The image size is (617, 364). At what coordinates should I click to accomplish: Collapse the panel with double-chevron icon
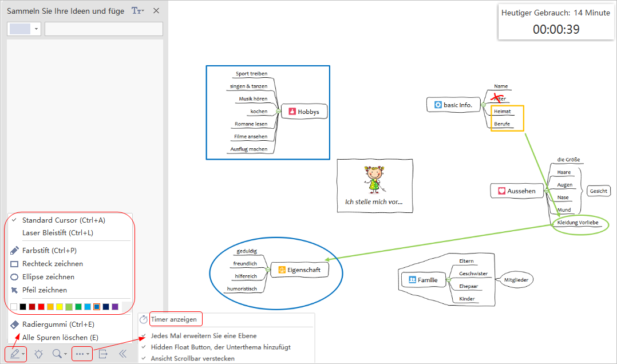(122, 354)
